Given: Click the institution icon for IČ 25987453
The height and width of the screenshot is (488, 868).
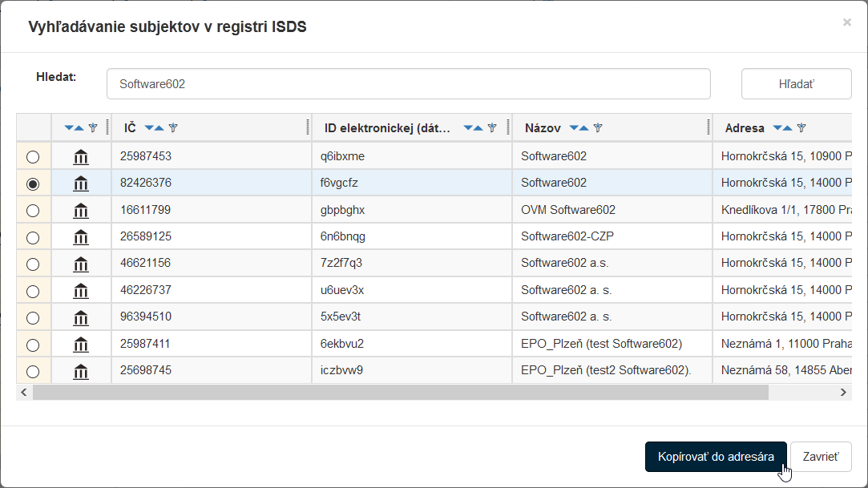Looking at the screenshot, I should [81, 157].
